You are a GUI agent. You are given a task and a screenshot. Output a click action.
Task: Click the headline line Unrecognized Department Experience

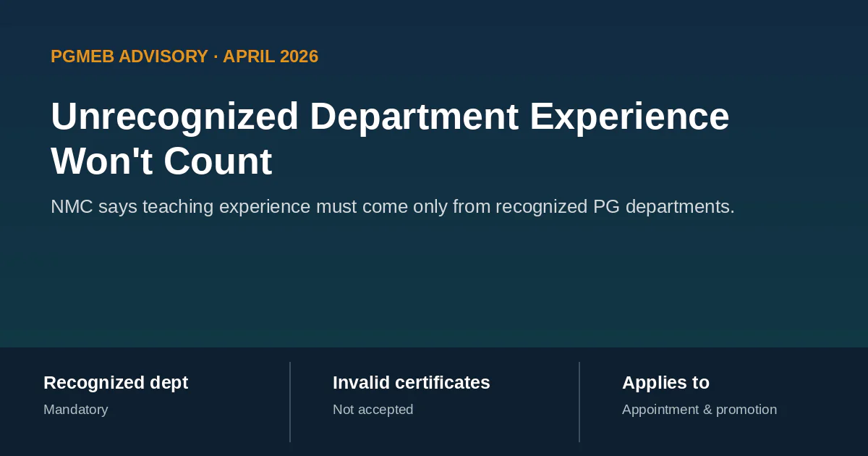click(x=390, y=117)
